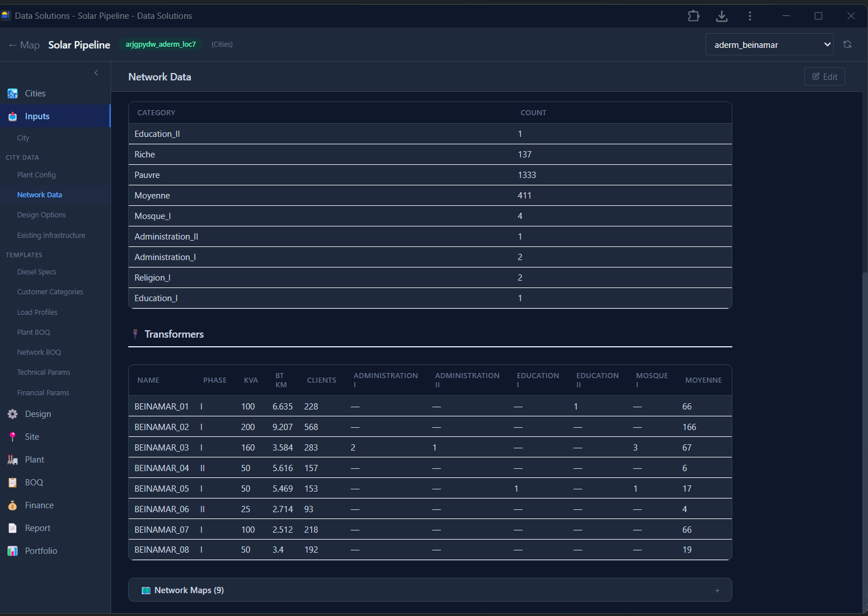Screen dimensions: 868x616
Task: Open Existing Infrastructure in sidebar
Action: coord(51,236)
